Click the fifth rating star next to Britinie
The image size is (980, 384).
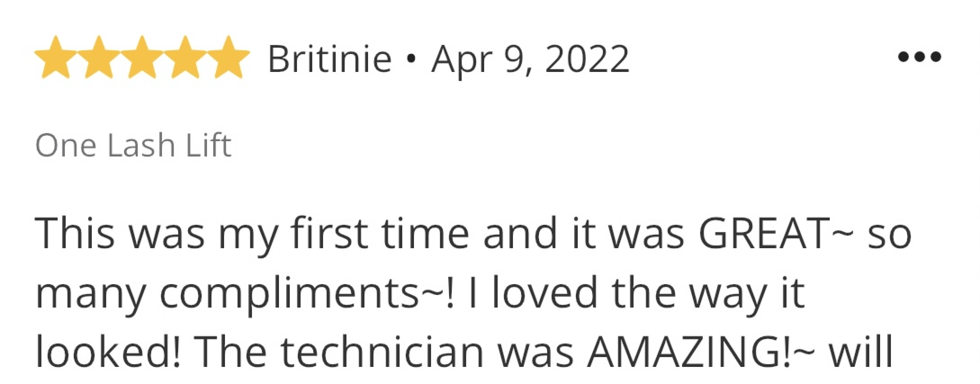click(x=229, y=58)
